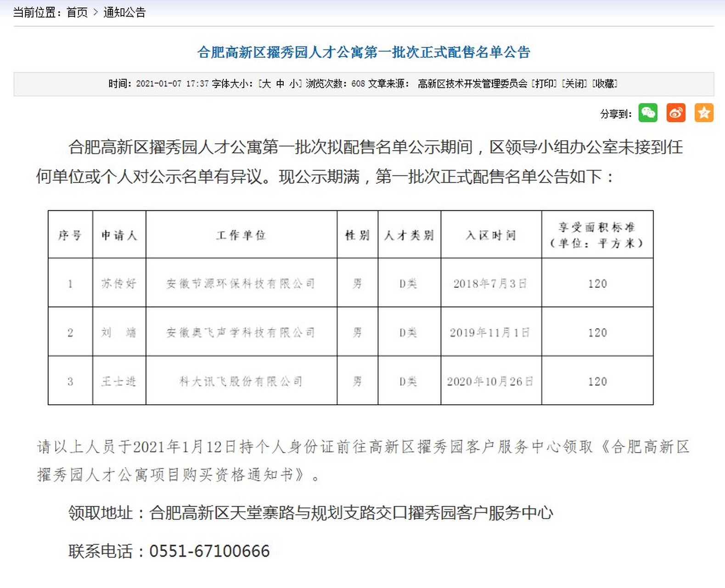Screen dimensions: 725x588
Task: Select the 领取地址 address line
Action: coord(311,513)
